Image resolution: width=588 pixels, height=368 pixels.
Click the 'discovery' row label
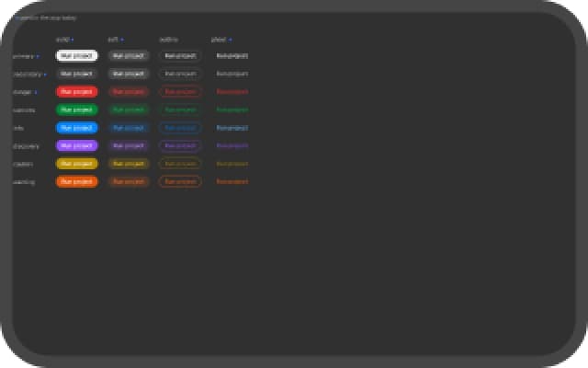(x=26, y=146)
